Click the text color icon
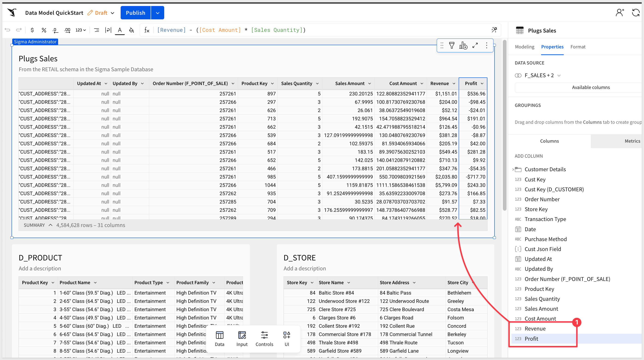 click(x=120, y=30)
